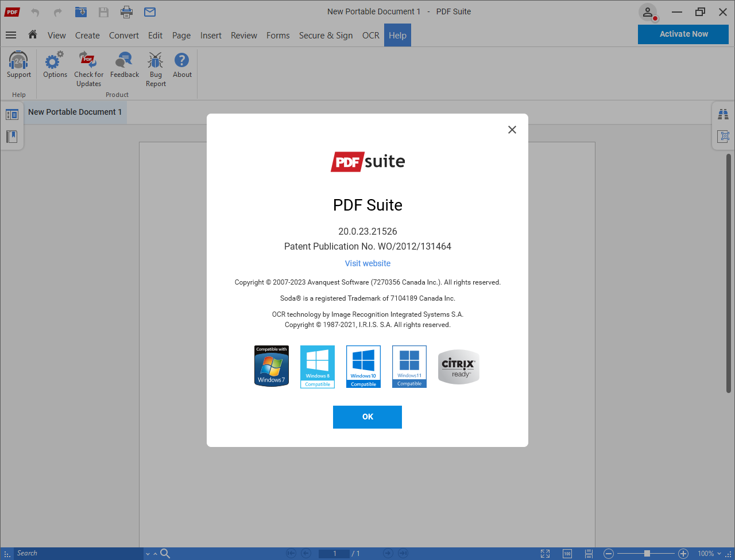Select the Help tab
The image size is (735, 560).
tap(397, 36)
